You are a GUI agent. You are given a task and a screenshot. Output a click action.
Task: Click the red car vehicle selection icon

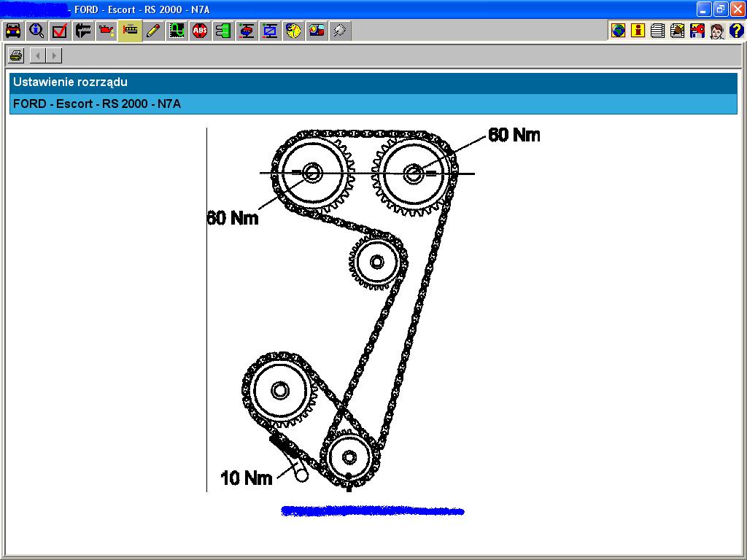pyautogui.click(x=13, y=31)
